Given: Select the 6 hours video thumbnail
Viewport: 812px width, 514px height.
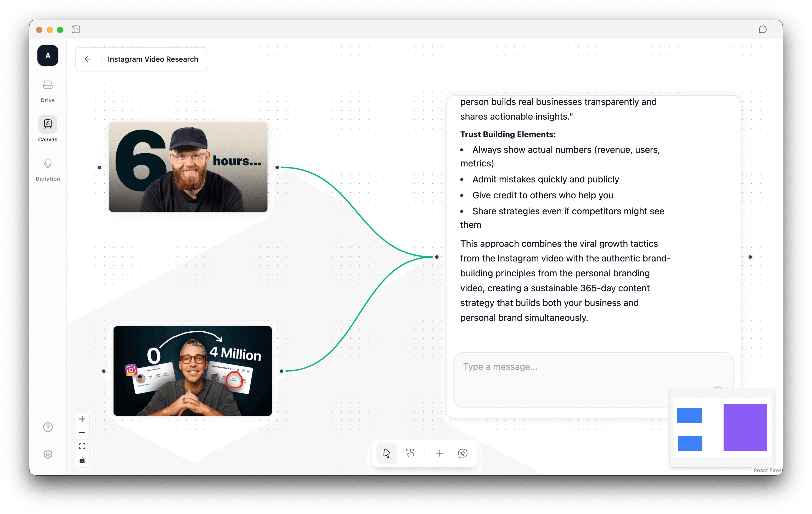Looking at the screenshot, I should tap(188, 167).
